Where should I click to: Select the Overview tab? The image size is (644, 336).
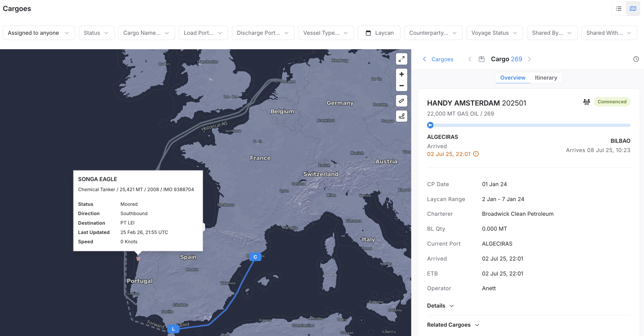(x=513, y=77)
